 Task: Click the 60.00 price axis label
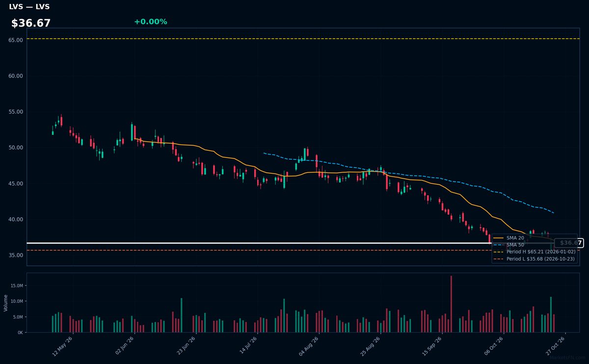[16, 76]
